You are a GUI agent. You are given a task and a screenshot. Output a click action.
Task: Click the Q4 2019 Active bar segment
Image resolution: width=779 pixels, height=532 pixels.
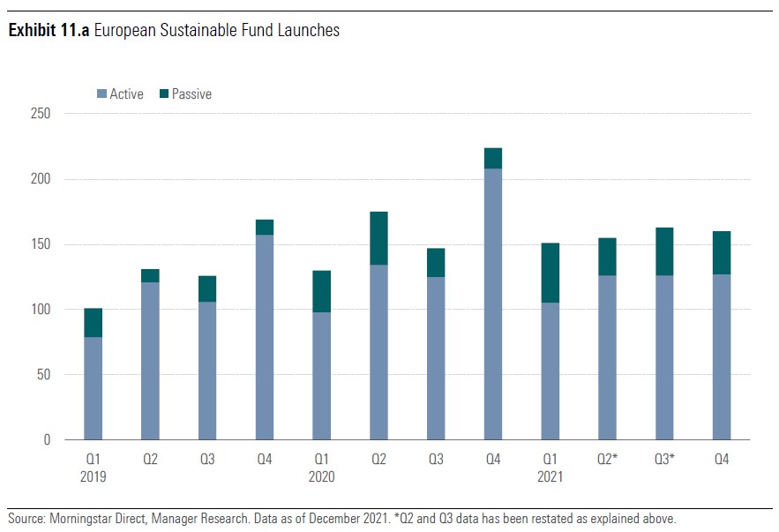pos(265,337)
